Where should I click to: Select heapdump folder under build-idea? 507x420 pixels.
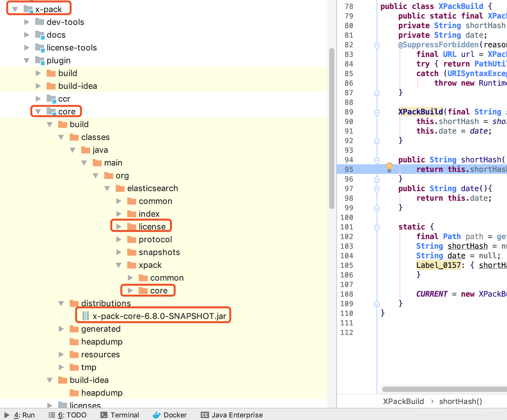point(102,393)
